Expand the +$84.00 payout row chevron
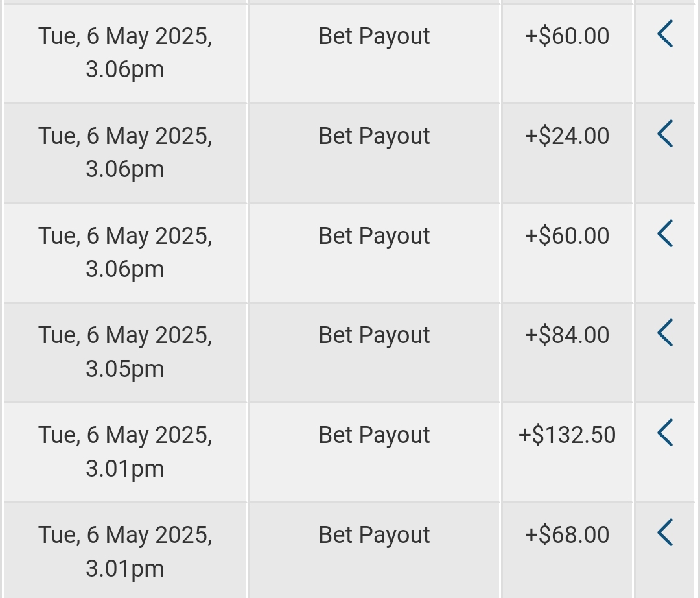Image resolution: width=700 pixels, height=598 pixels. pyautogui.click(x=665, y=333)
